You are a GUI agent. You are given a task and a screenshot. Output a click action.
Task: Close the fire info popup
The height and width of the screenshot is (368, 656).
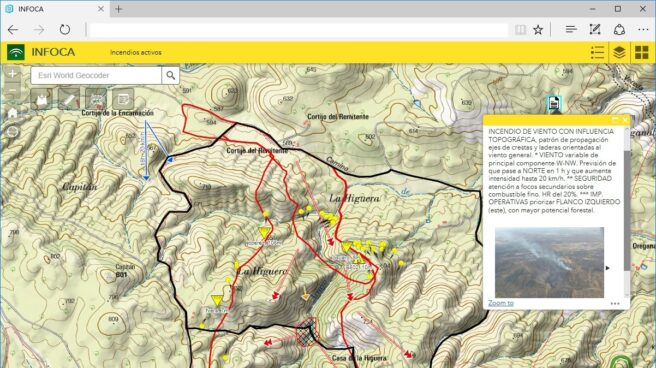pyautogui.click(x=625, y=120)
